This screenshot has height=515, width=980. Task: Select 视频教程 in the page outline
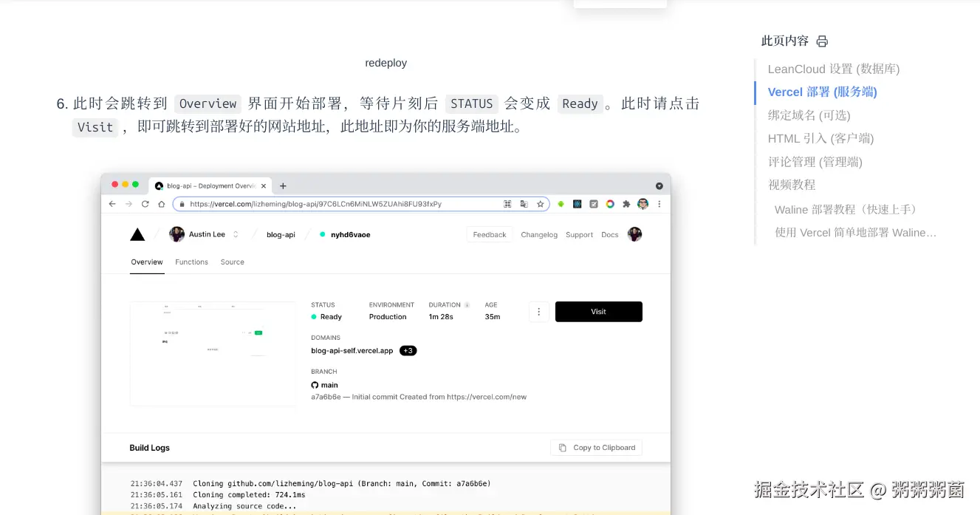point(792,185)
